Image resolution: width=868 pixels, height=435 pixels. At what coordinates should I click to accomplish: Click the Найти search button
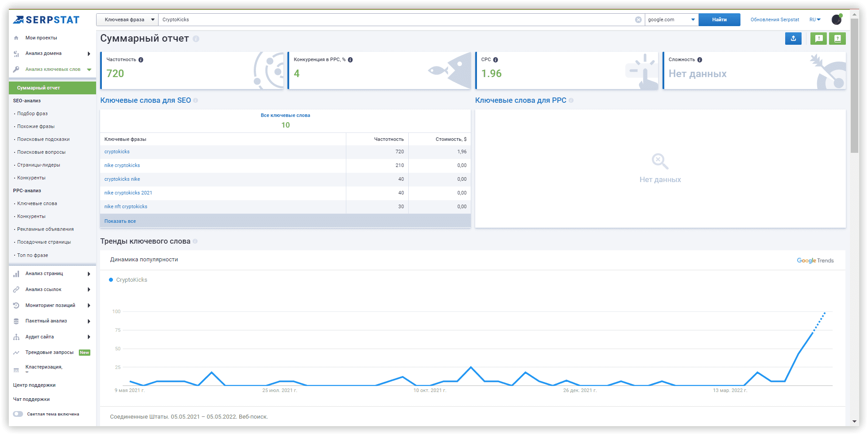(719, 19)
